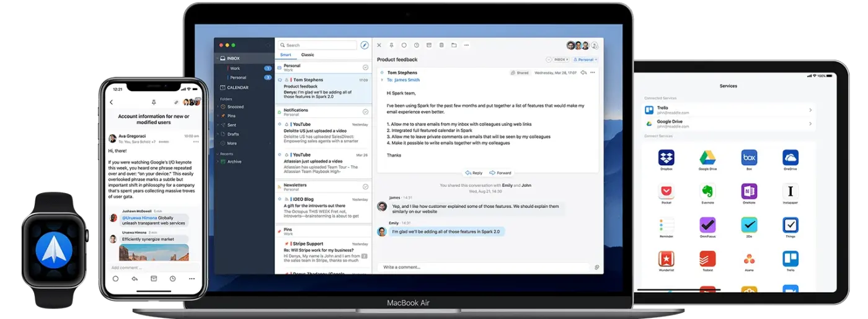
Task: Open the three-dot menu in MacBook toolbar
Action: click(466, 45)
